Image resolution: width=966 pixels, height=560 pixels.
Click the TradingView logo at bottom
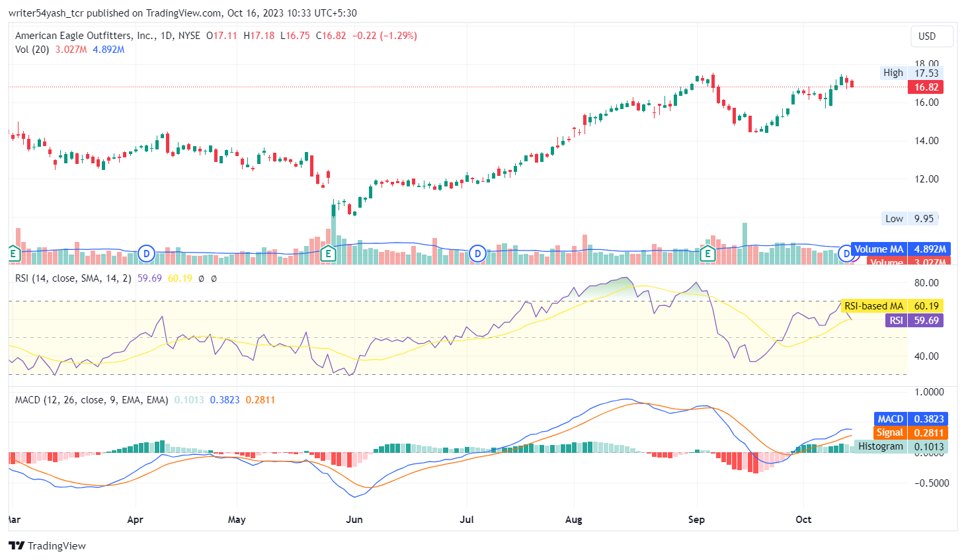coord(47,545)
